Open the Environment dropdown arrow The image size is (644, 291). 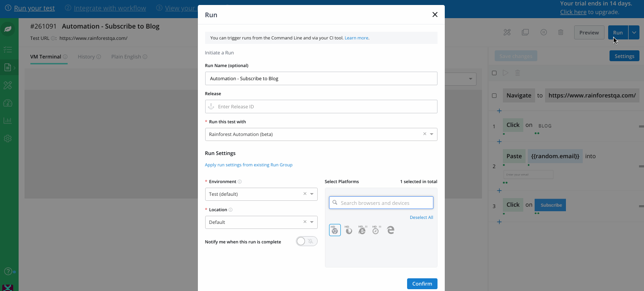coord(312,194)
